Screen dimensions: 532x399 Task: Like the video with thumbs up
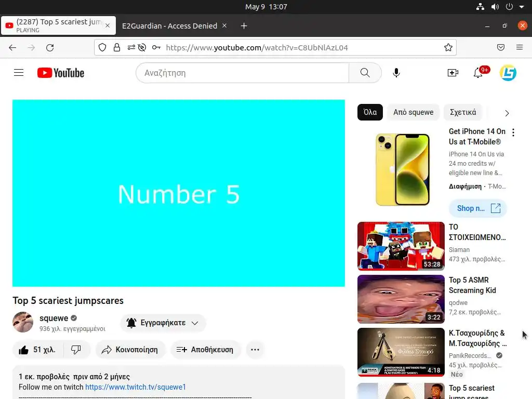click(37, 350)
